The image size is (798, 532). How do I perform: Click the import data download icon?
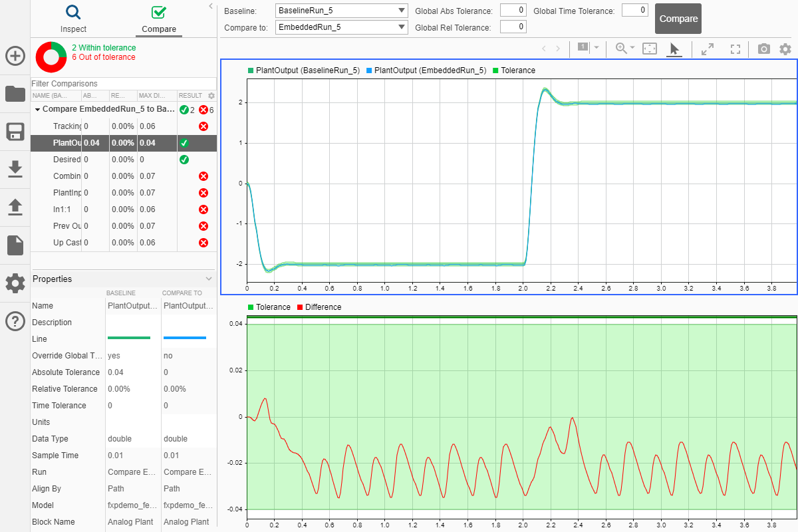[15, 170]
